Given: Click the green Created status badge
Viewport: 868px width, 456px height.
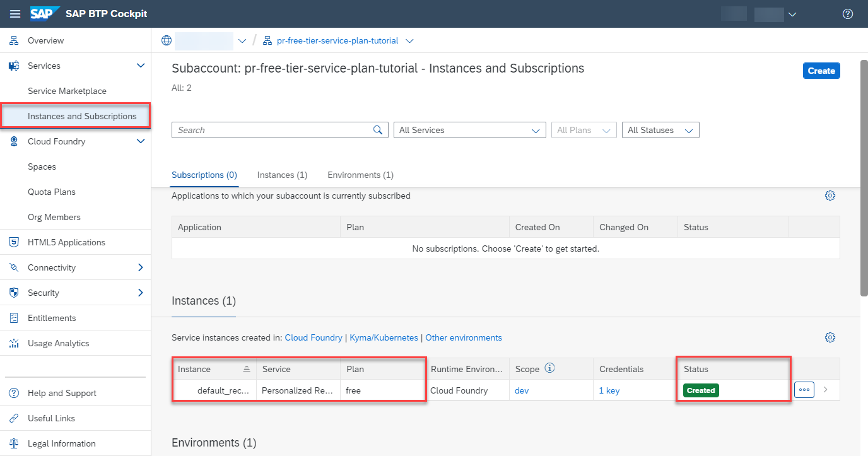Looking at the screenshot, I should pos(701,390).
